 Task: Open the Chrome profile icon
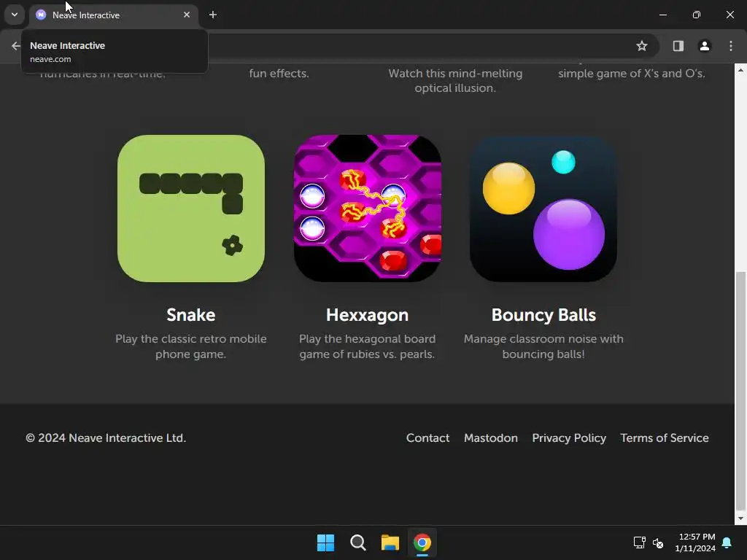[x=705, y=46]
